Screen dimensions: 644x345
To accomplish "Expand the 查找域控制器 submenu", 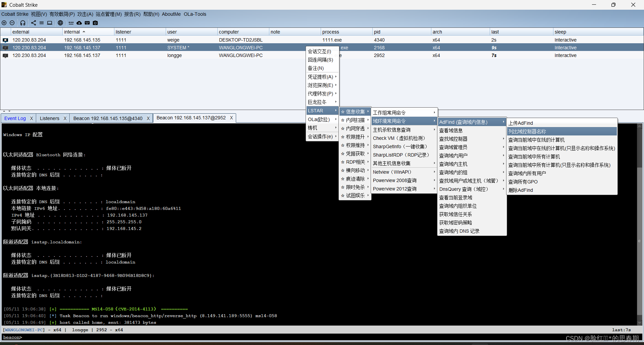I will (x=472, y=139).
